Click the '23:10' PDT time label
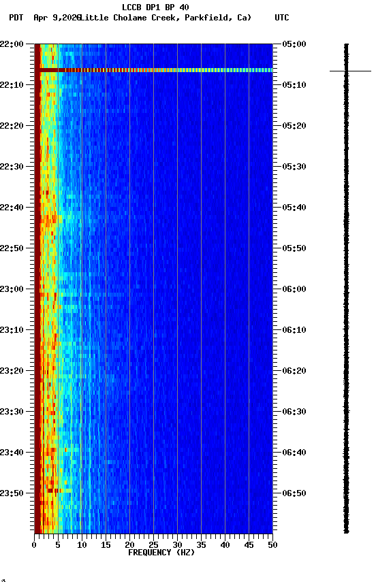The image size is (376, 588). 12,330
